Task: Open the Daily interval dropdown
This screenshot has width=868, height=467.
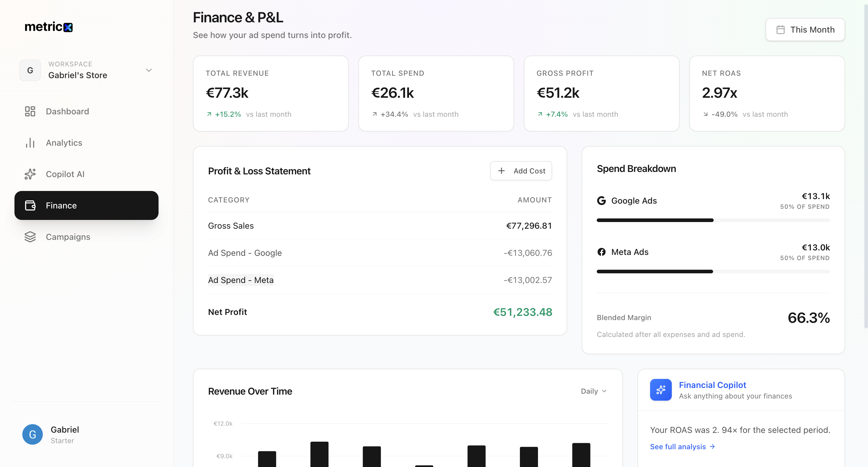Action: 593,391
